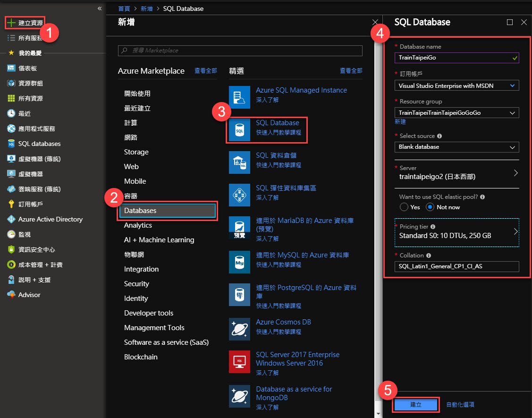Viewport: 532px width, 418px height.
Task: Click See all link beside Azure Marketplace
Action: (x=206, y=70)
